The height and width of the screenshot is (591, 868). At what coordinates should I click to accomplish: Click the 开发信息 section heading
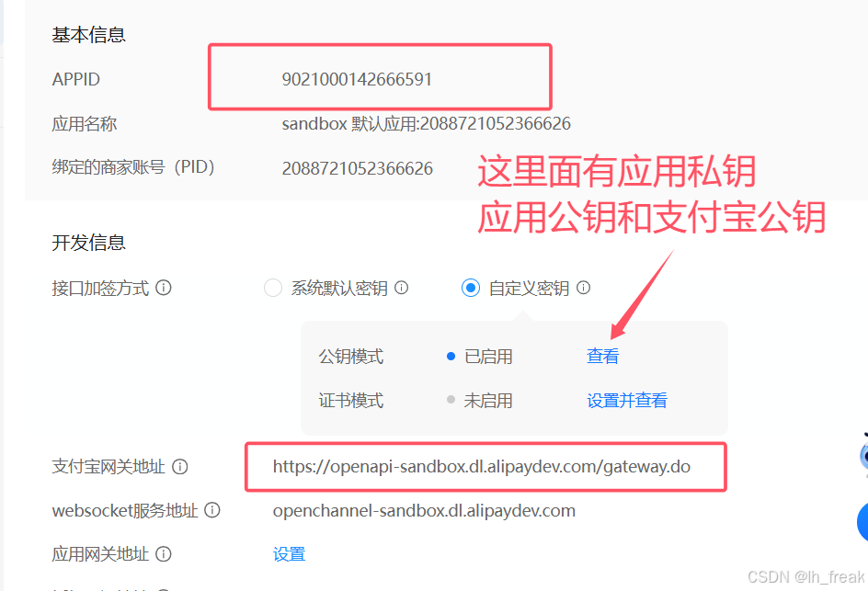click(88, 243)
